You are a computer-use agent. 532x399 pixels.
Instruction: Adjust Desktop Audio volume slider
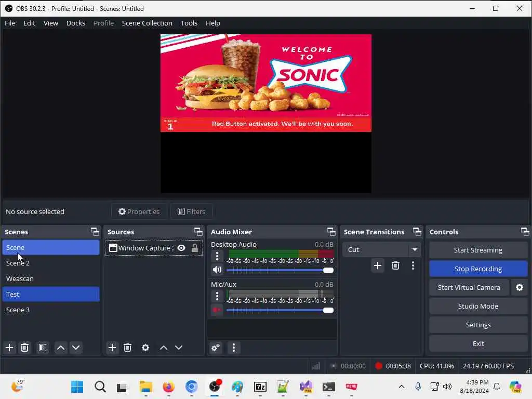pos(280,270)
